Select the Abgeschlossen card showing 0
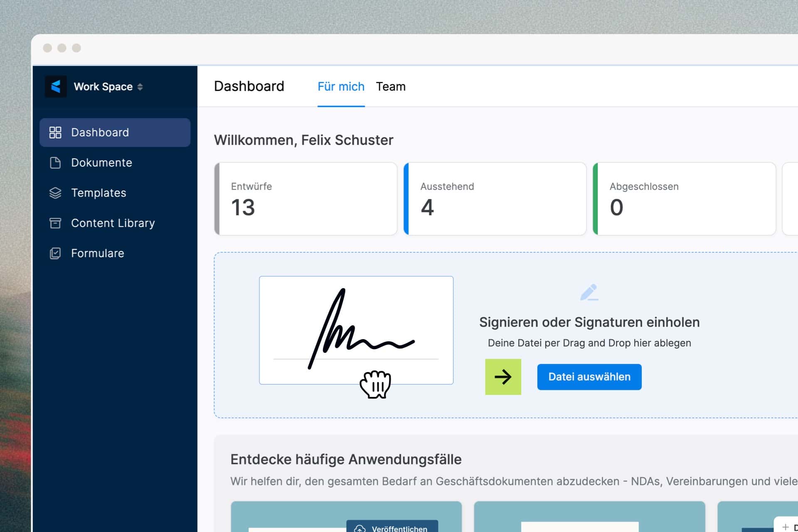This screenshot has height=532, width=798. 685,199
